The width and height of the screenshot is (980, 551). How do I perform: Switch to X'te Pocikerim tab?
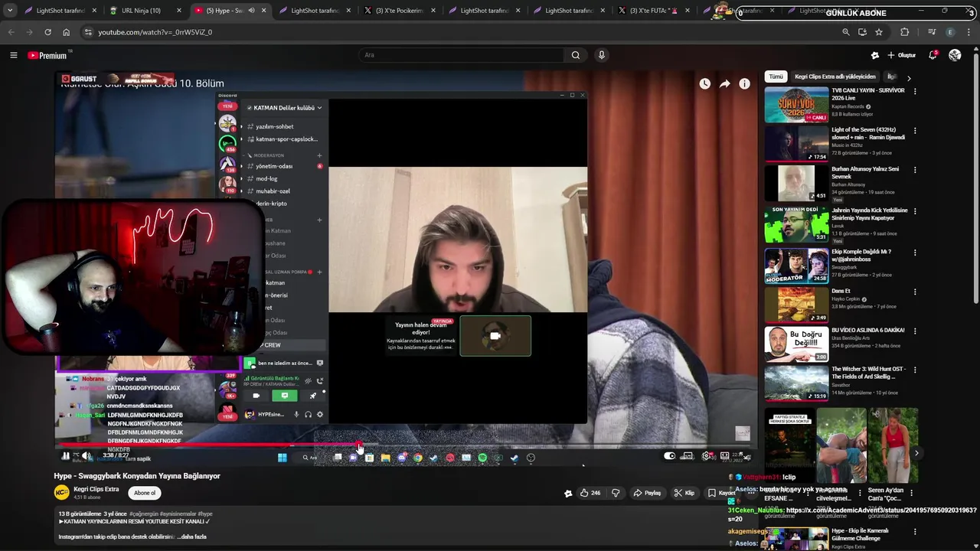tap(399, 11)
